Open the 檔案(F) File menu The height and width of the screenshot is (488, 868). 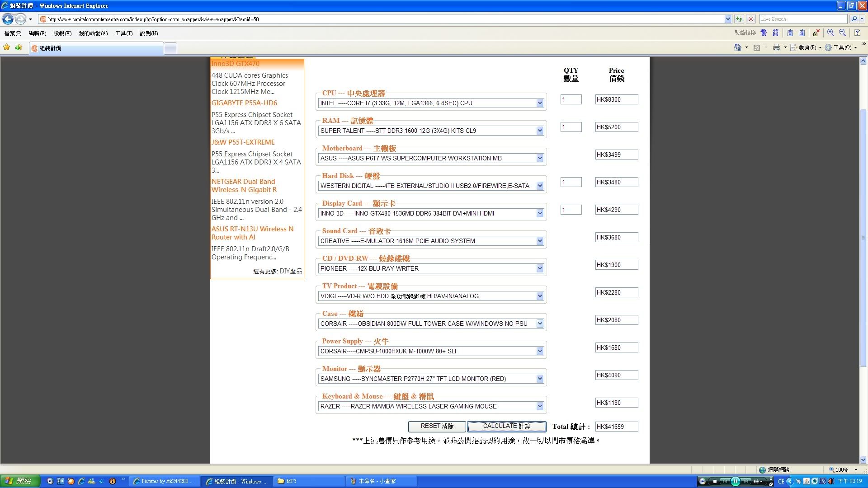coord(13,33)
